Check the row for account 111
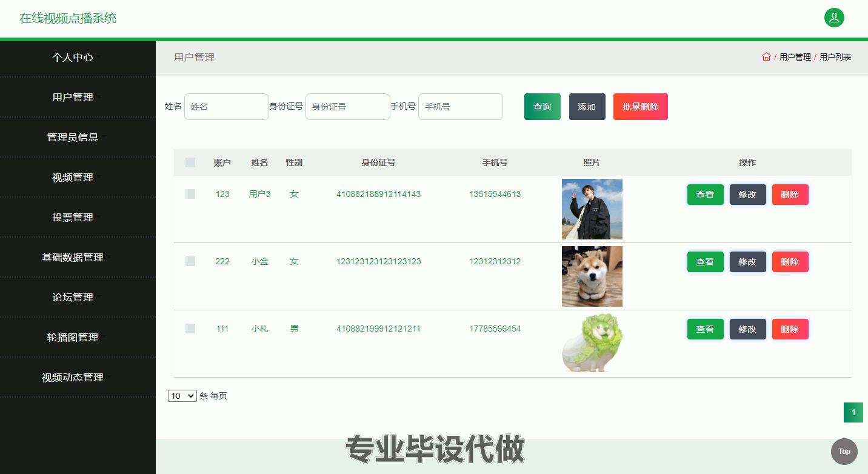The width and height of the screenshot is (868, 474). 190,329
